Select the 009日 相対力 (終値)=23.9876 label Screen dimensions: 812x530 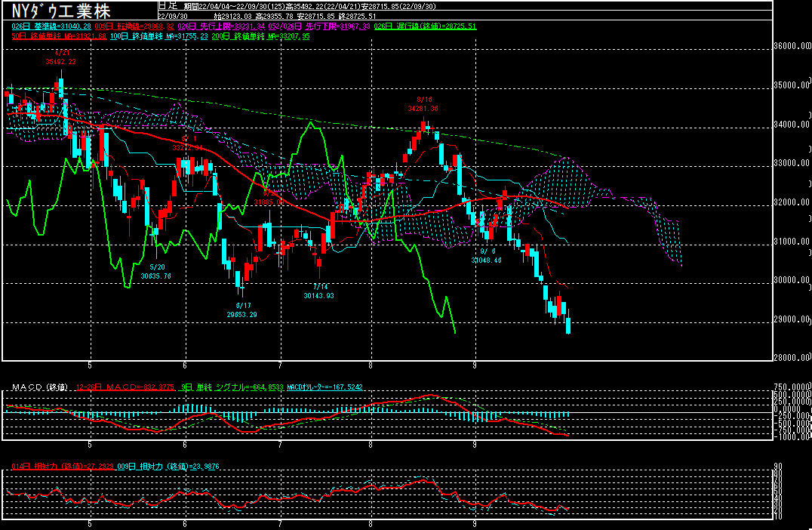click(168, 467)
